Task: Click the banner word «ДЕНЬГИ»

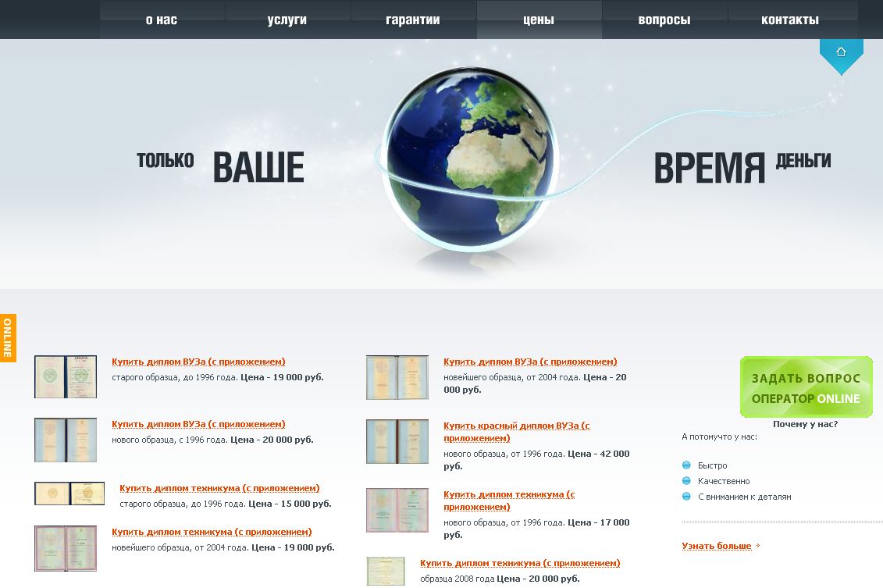Action: (x=803, y=161)
